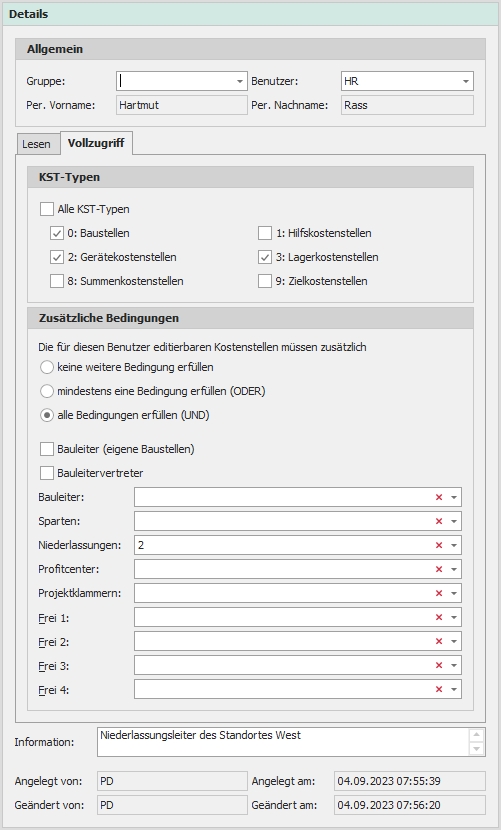Click the Zusätzliche Bedingungen section header
501x830 pixels.
click(x=250, y=318)
